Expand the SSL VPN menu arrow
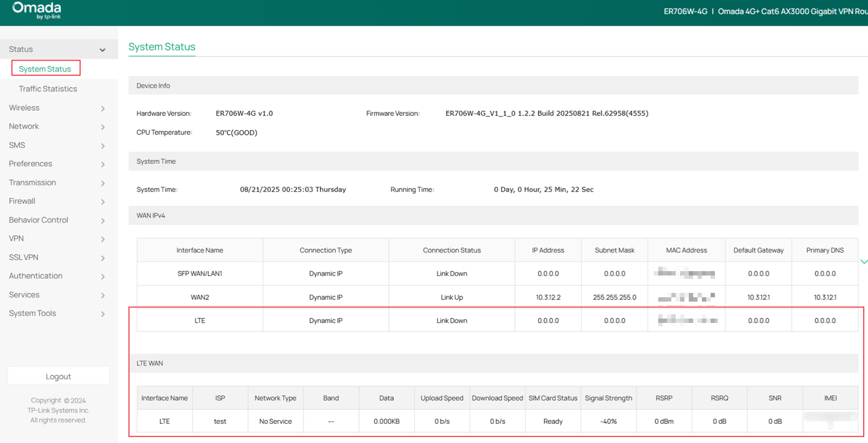Screen dimensions: 868x443 pyautogui.click(x=103, y=258)
